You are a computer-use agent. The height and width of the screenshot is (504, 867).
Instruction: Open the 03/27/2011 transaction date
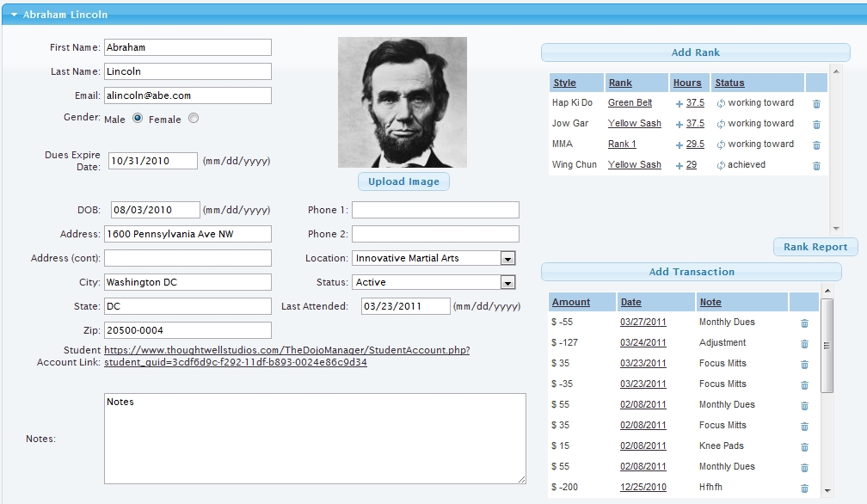coord(643,323)
